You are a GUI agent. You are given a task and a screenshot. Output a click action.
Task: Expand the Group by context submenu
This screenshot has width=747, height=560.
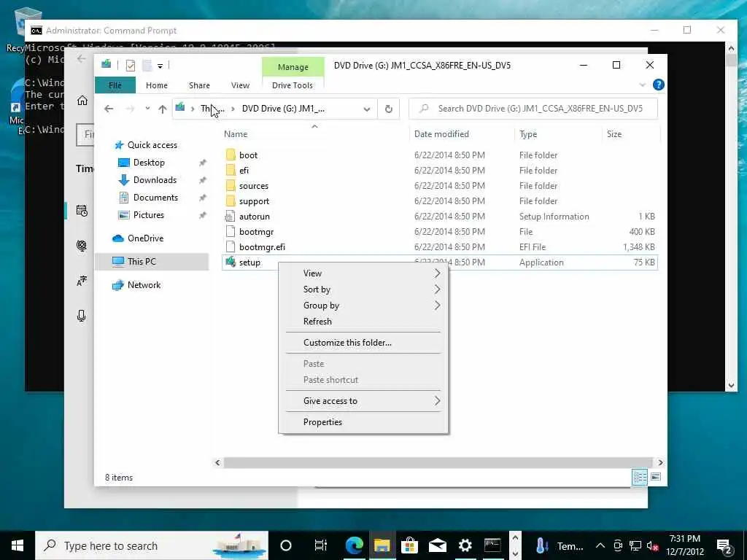pos(363,306)
